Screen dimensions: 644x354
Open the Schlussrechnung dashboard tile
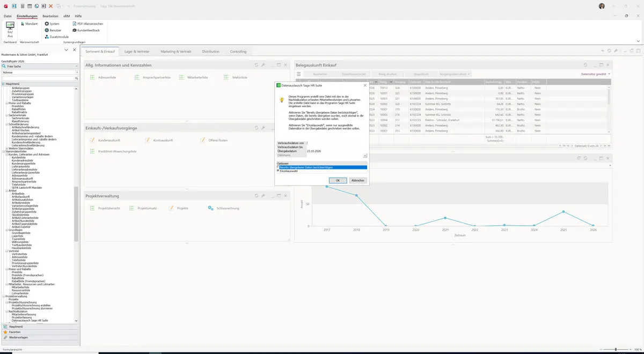[x=223, y=208]
